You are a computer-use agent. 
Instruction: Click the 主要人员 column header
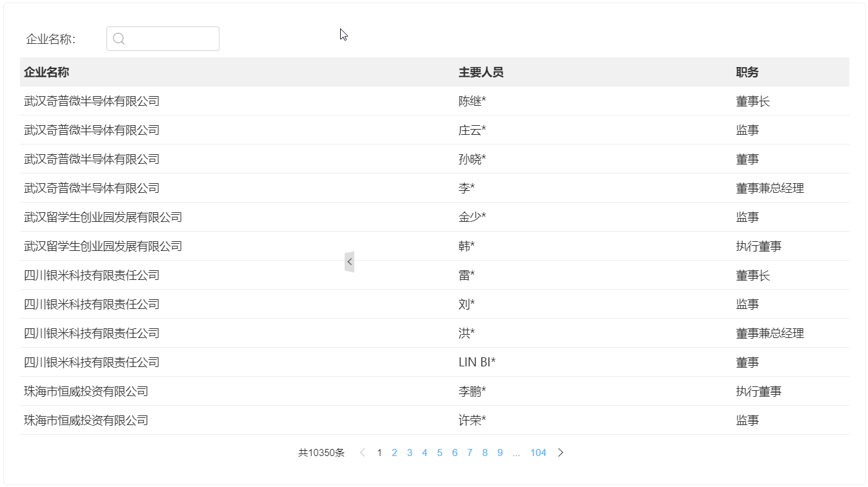pyautogui.click(x=481, y=72)
